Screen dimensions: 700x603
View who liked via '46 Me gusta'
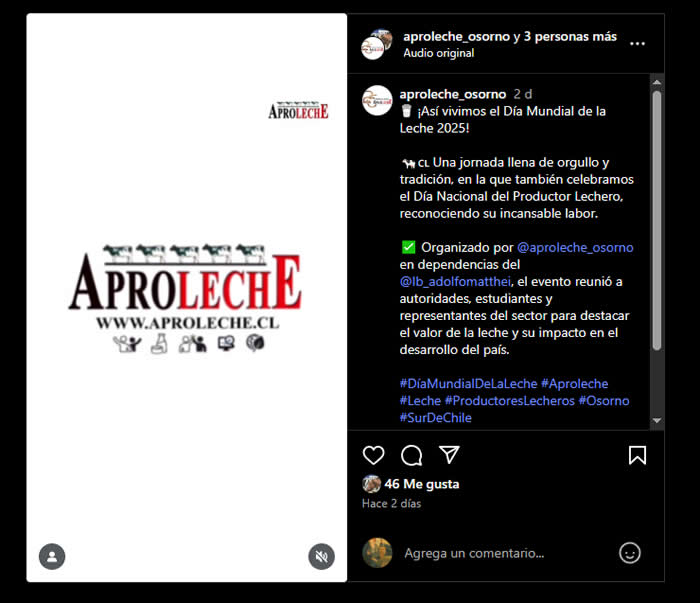(421, 484)
